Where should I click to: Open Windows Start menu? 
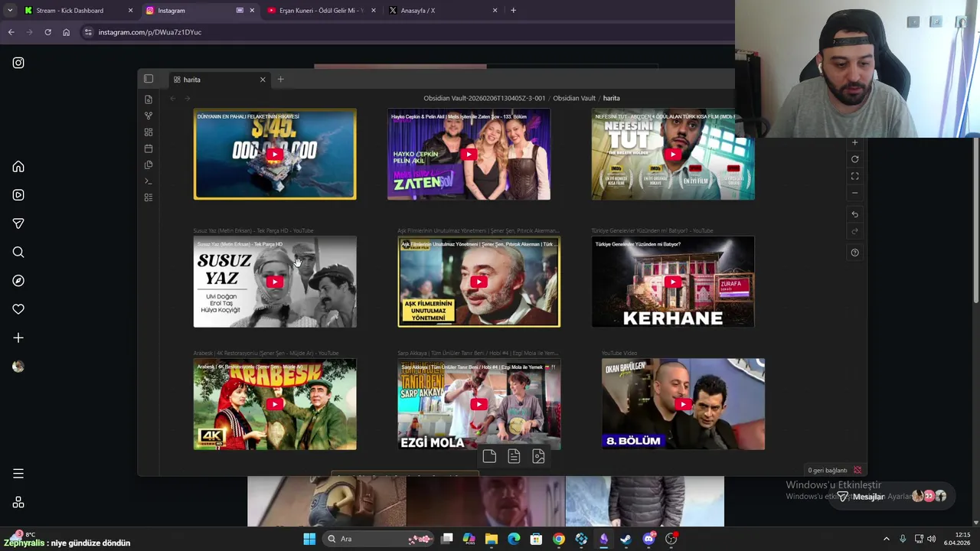309,539
